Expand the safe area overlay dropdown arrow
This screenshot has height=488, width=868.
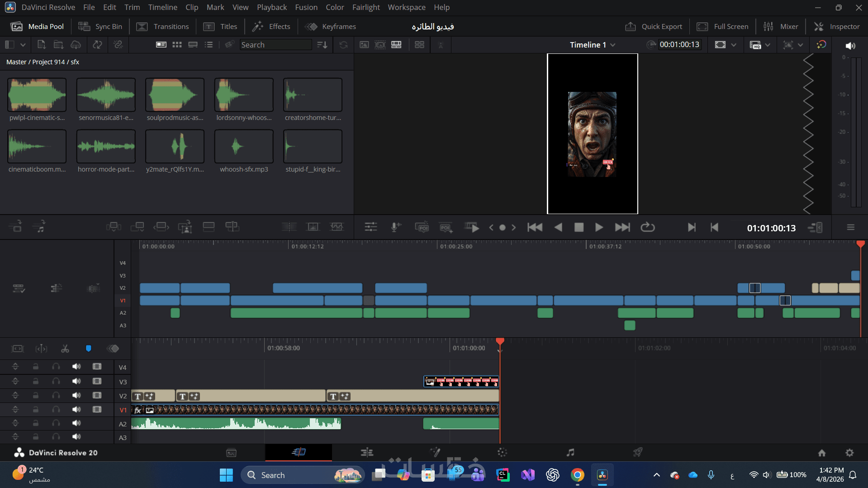tap(800, 45)
